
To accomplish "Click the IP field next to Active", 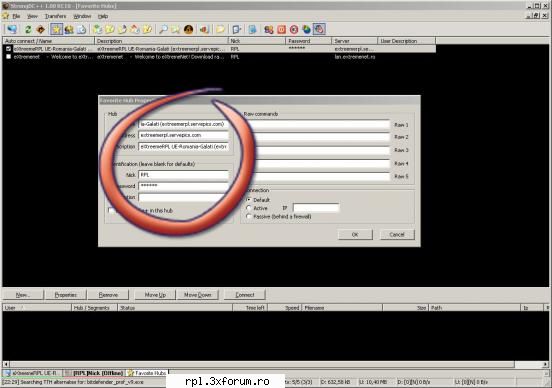I will click(x=316, y=208).
